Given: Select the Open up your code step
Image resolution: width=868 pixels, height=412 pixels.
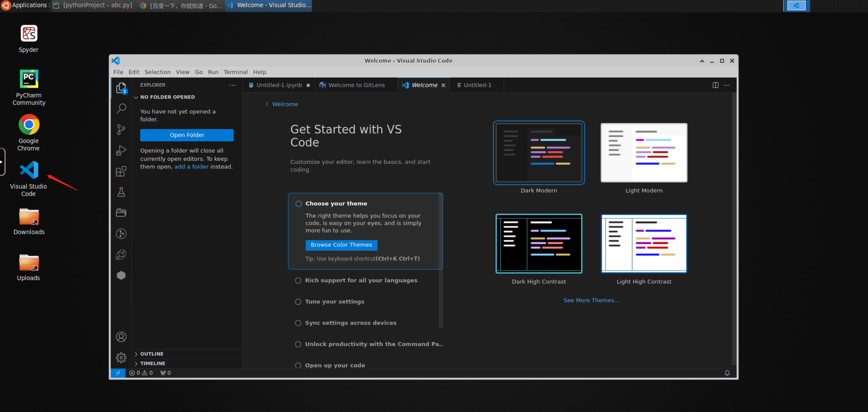Looking at the screenshot, I should pos(335,365).
